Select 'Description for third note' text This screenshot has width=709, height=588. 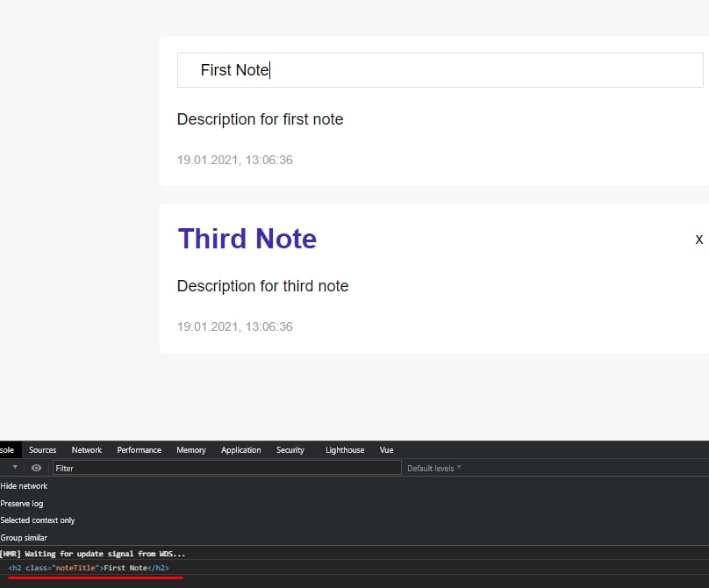click(262, 286)
